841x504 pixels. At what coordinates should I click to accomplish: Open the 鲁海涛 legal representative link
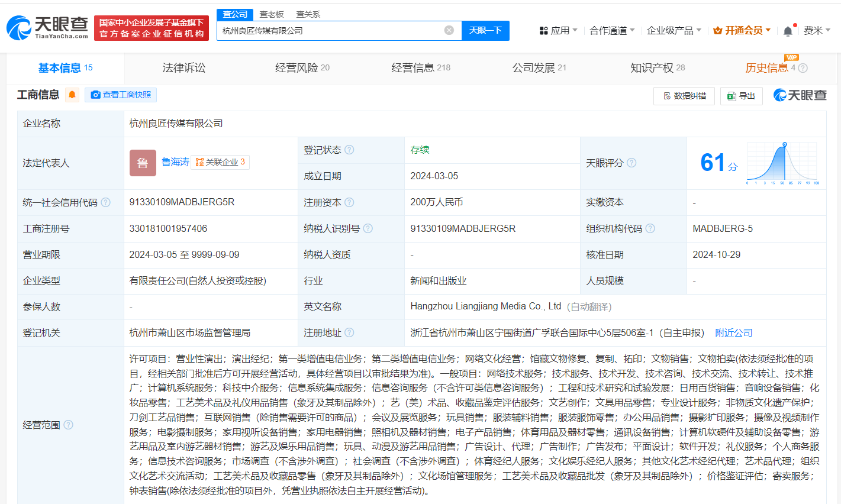coord(175,162)
